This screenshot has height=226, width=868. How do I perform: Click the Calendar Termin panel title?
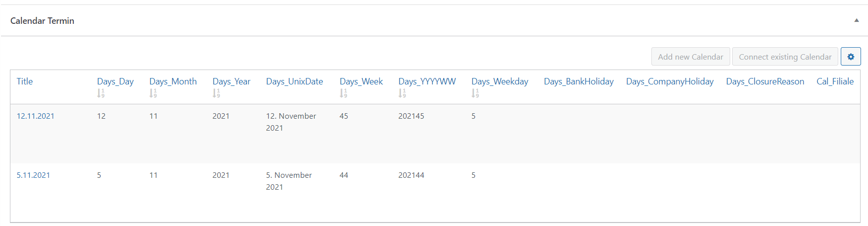tap(42, 20)
